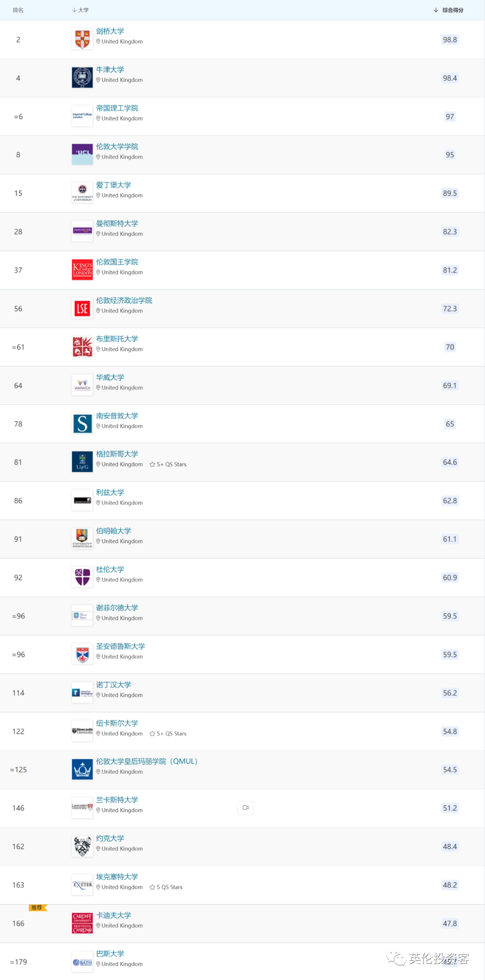
Task: Click the 推荐 tag on the Cardiff row
Action: pyautogui.click(x=38, y=908)
